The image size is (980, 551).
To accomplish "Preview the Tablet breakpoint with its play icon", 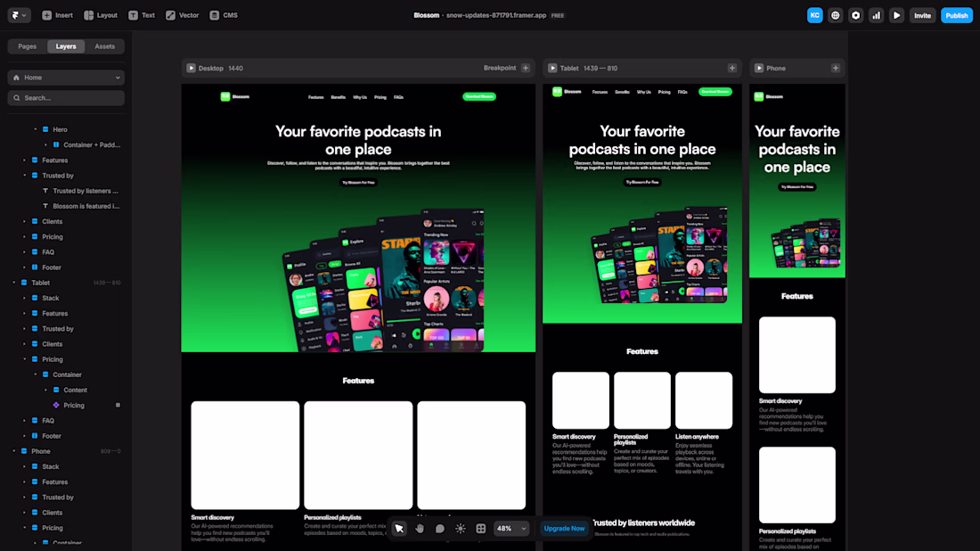I will pos(552,68).
